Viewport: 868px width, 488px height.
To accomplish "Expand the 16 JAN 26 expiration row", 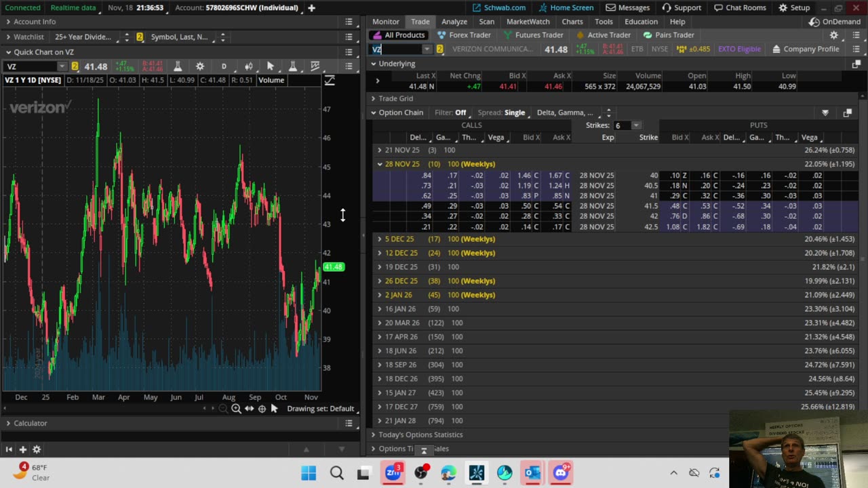I will pyautogui.click(x=380, y=309).
